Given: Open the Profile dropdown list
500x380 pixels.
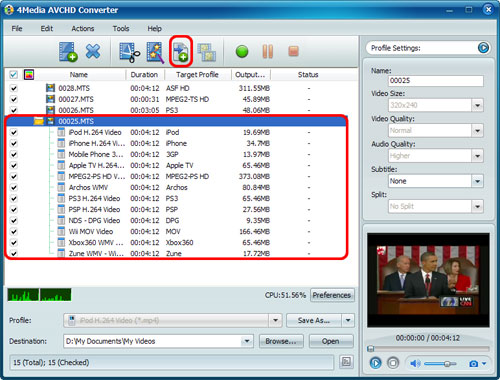Looking at the screenshot, I should click(275, 320).
